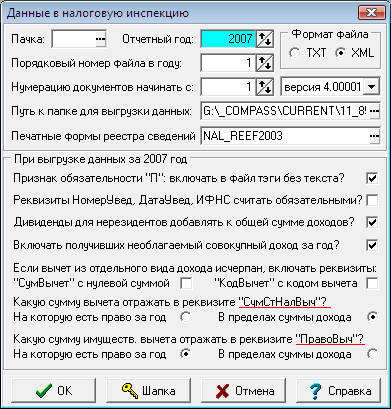The width and height of the screenshot is (391, 409).
Task: Enable "КодВычет" с кодом вычета checkbox
Action: click(x=372, y=284)
